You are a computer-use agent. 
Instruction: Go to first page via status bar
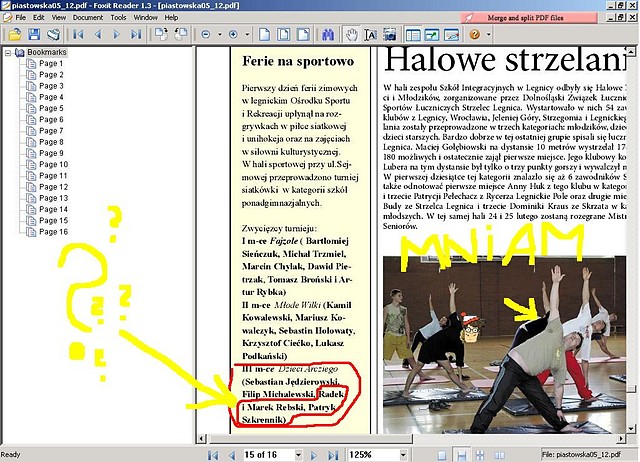point(213,455)
